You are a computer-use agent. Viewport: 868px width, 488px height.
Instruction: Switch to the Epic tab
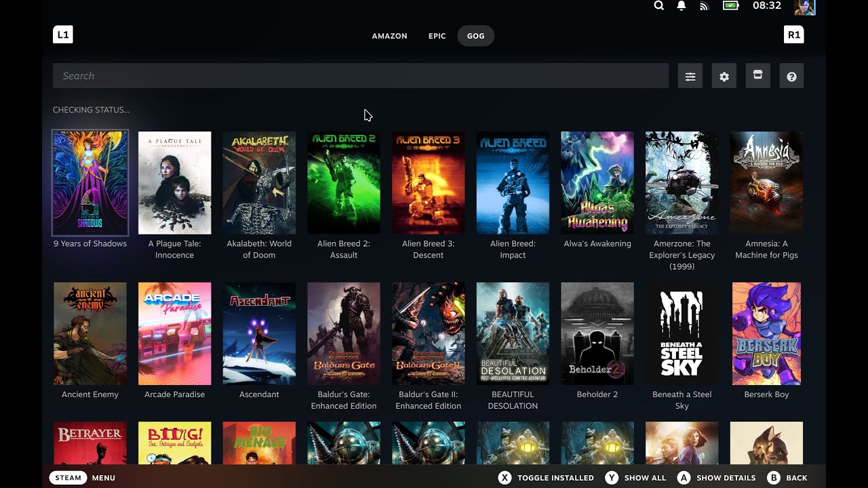click(x=437, y=36)
